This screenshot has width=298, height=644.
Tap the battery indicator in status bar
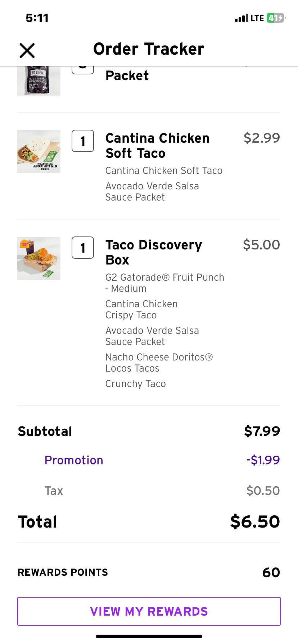point(275,18)
